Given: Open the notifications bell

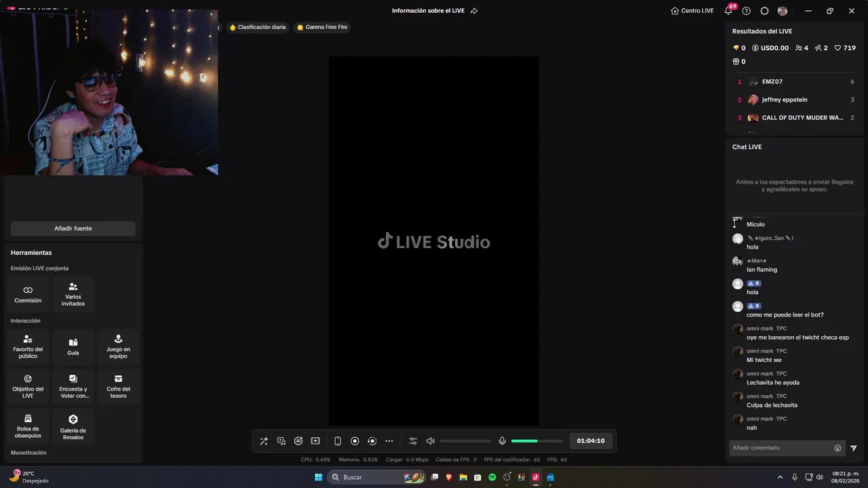Looking at the screenshot, I should click(729, 10).
